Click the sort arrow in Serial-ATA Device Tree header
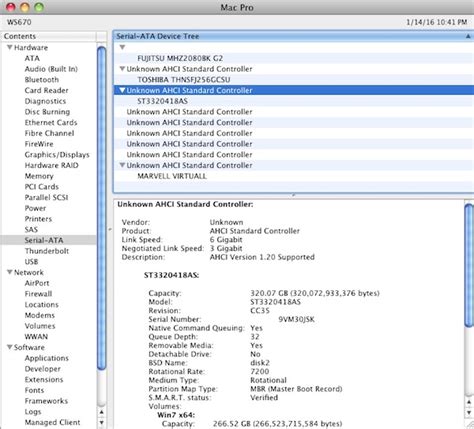The height and width of the screenshot is (429, 474). point(468,36)
